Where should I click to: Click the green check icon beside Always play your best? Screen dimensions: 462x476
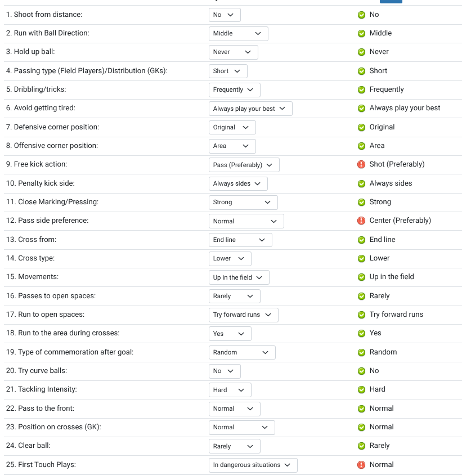tap(361, 109)
